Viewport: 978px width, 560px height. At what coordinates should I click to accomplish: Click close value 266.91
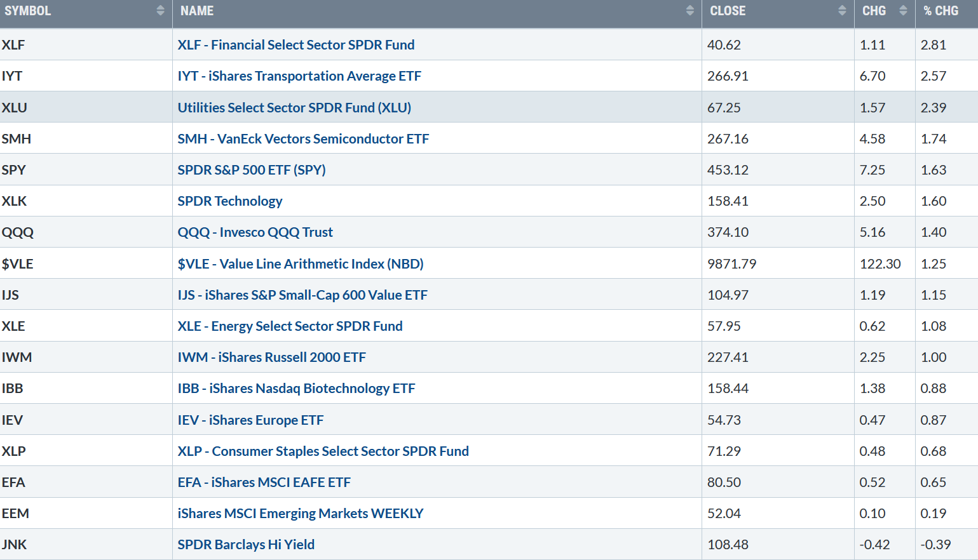(728, 76)
